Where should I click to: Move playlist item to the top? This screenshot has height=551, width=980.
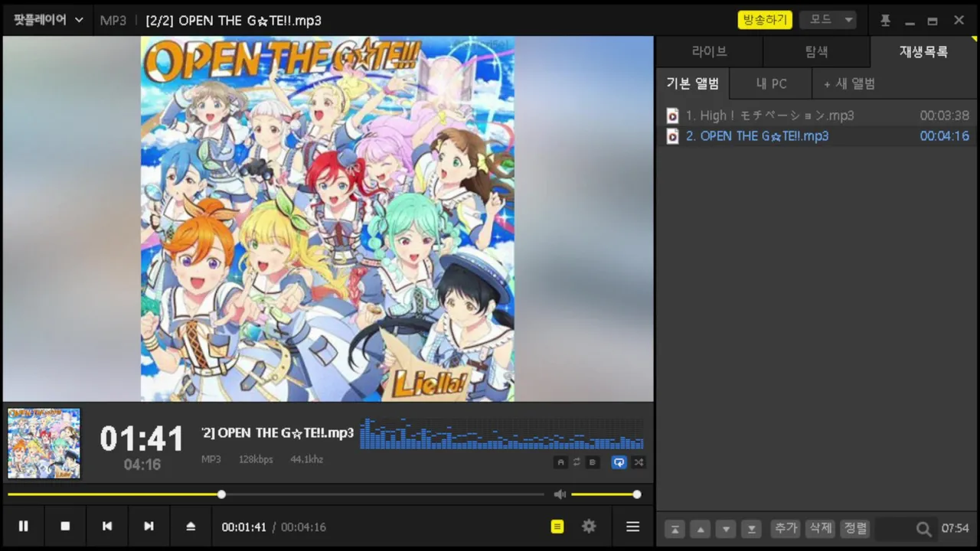[675, 529]
